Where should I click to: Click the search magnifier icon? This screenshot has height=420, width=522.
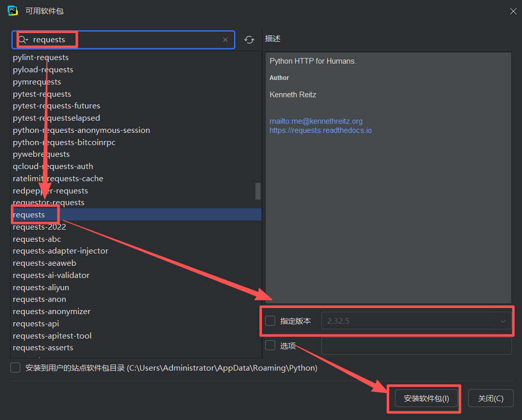22,40
